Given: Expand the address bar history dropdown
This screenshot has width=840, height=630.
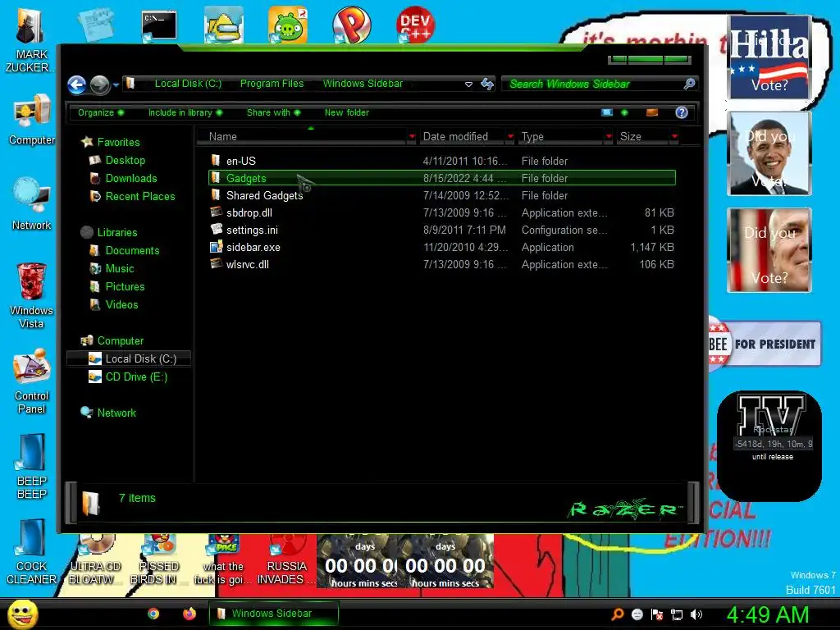Looking at the screenshot, I should (x=468, y=84).
